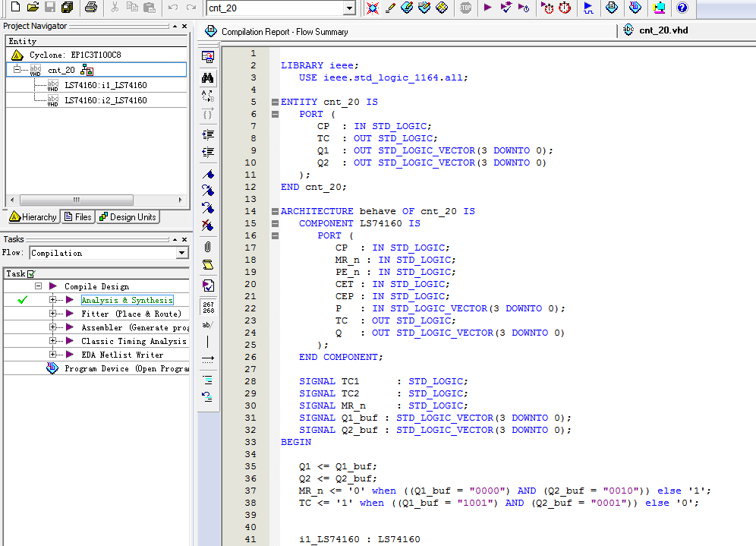756x546 pixels.
Task: Start Compilation with purple play arrow
Action: coord(487,8)
